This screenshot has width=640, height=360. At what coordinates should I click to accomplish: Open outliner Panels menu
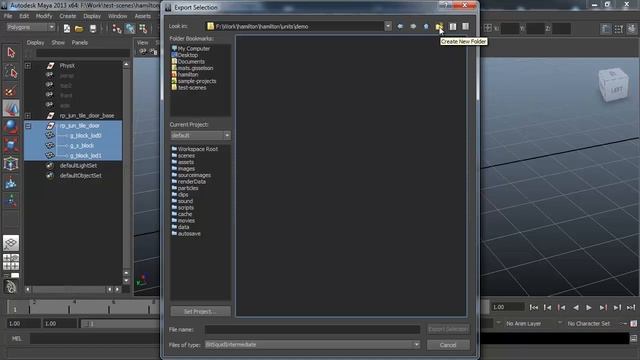[x=80, y=42]
